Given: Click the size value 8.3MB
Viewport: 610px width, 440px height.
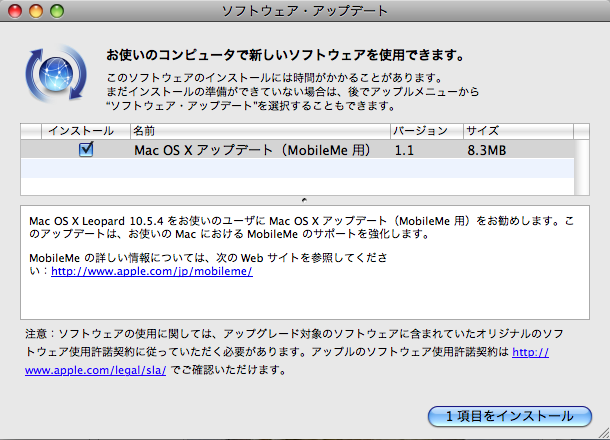Looking at the screenshot, I should click(487, 150).
